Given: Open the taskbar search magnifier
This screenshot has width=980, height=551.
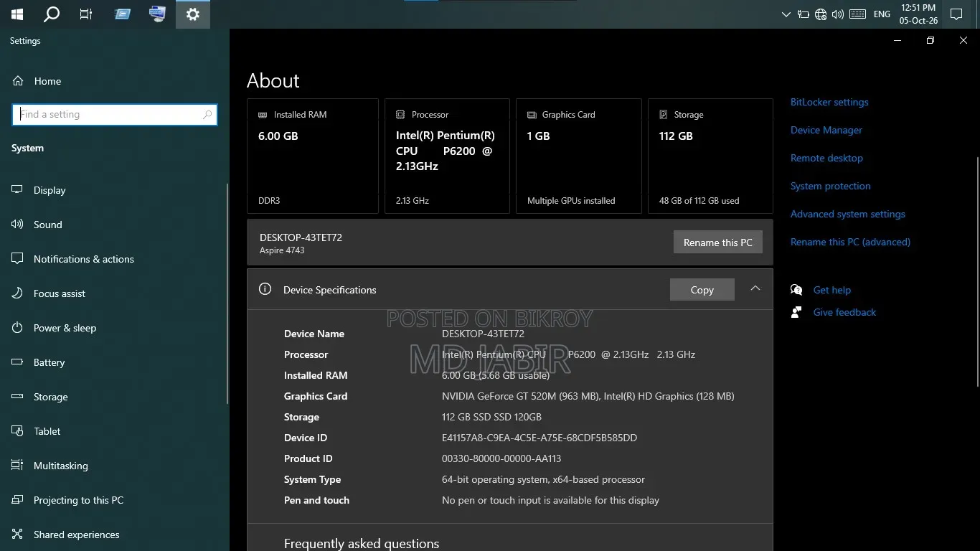Looking at the screenshot, I should click(x=52, y=14).
